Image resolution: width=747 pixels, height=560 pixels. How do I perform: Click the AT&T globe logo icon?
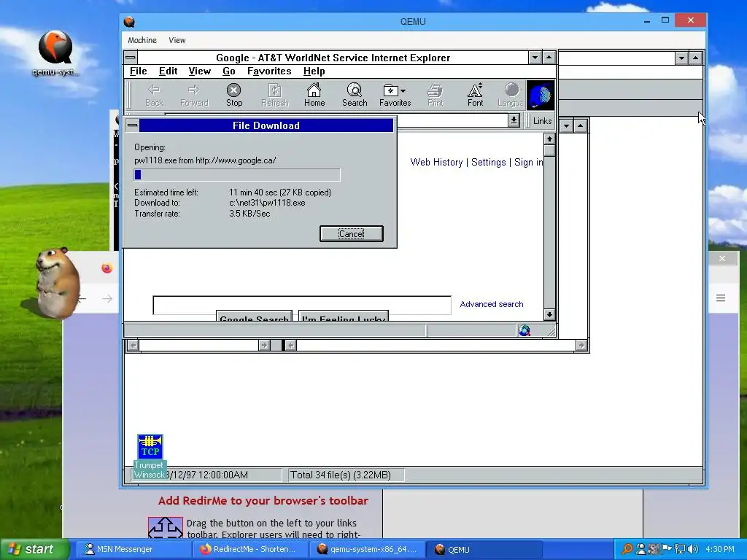tap(541, 96)
